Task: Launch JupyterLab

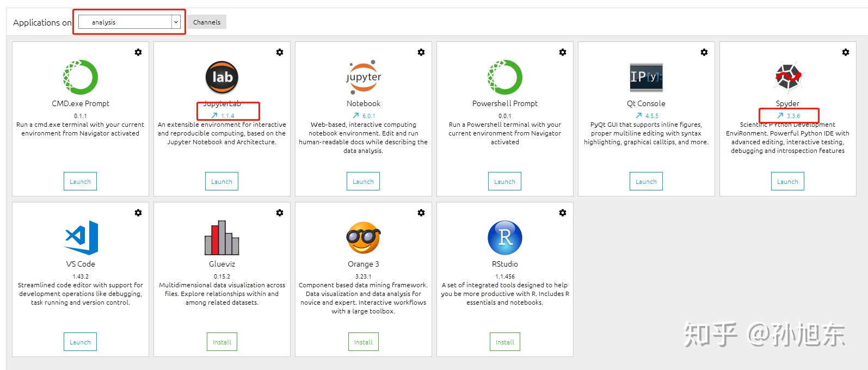Action: pos(221,181)
